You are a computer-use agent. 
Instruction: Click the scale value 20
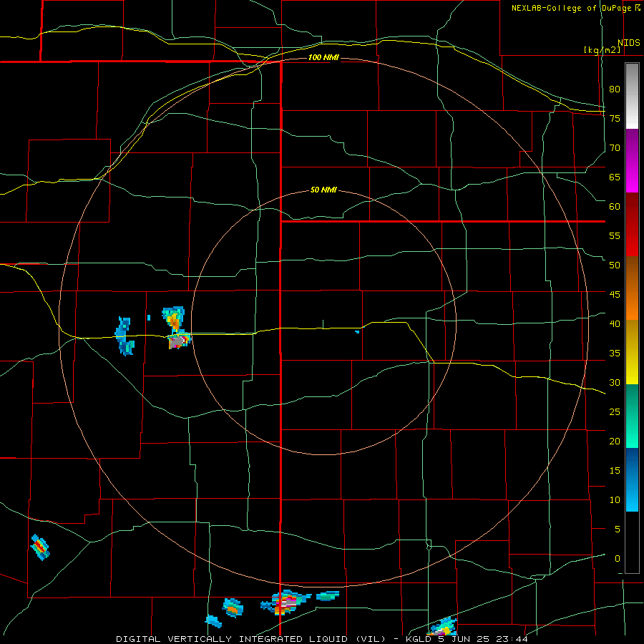point(615,441)
